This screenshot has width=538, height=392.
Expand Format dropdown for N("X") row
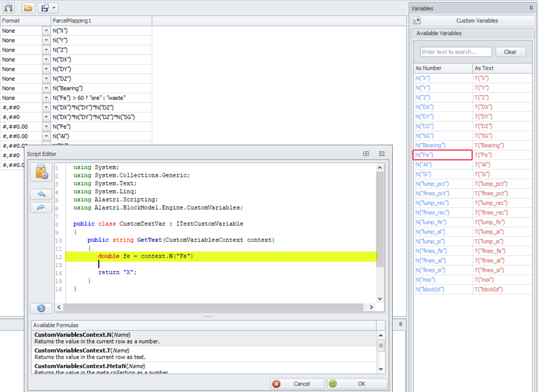(x=46, y=31)
